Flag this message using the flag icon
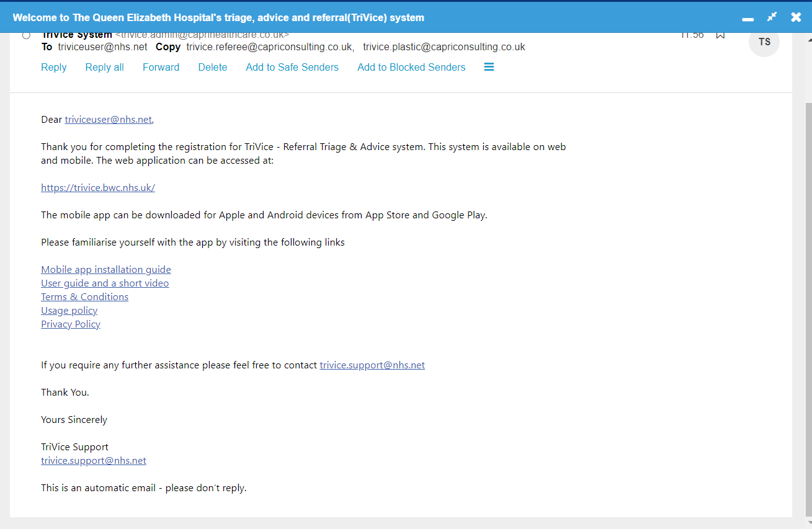 (720, 35)
